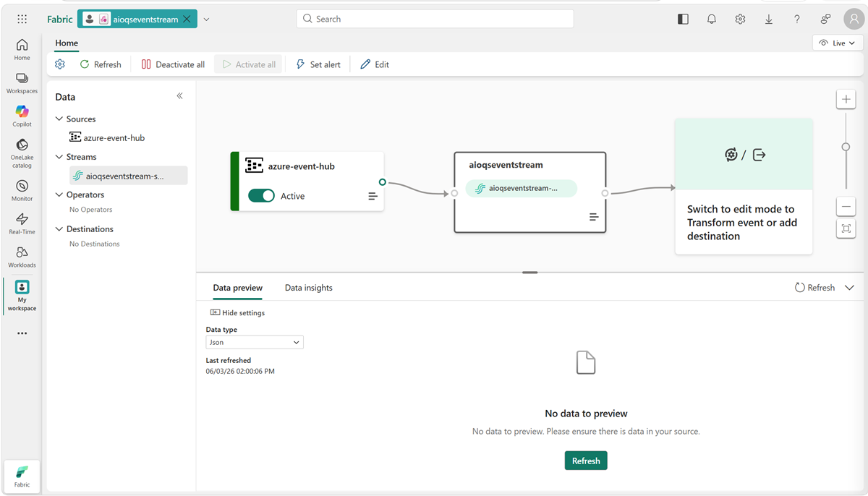Click the pane divider handle above preview

pos(530,273)
